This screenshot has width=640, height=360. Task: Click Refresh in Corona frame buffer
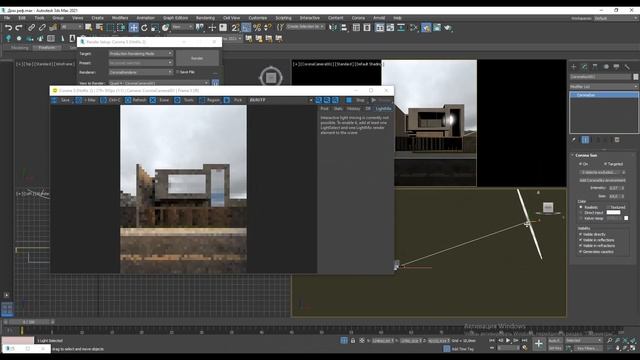(136, 100)
